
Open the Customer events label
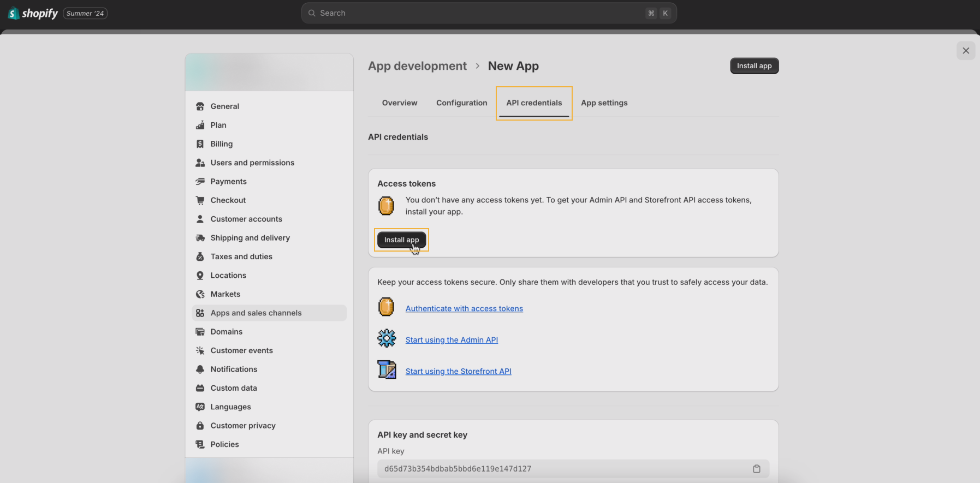[x=242, y=350]
